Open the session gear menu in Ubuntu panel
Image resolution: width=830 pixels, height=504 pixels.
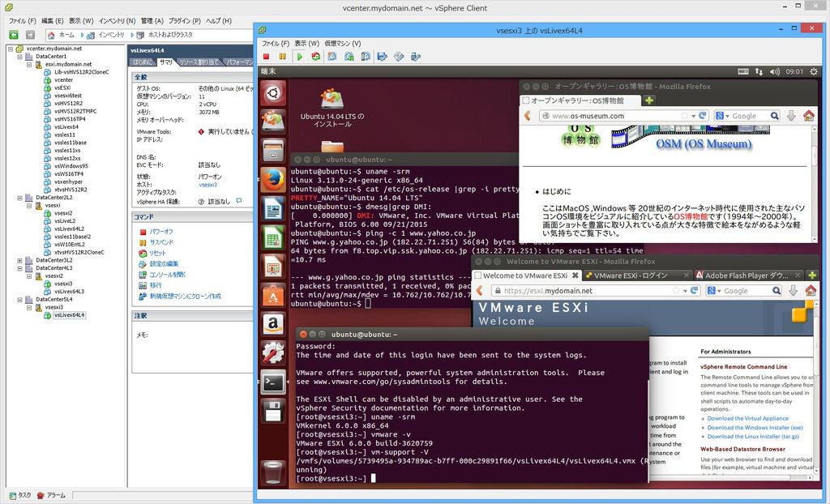tap(814, 71)
